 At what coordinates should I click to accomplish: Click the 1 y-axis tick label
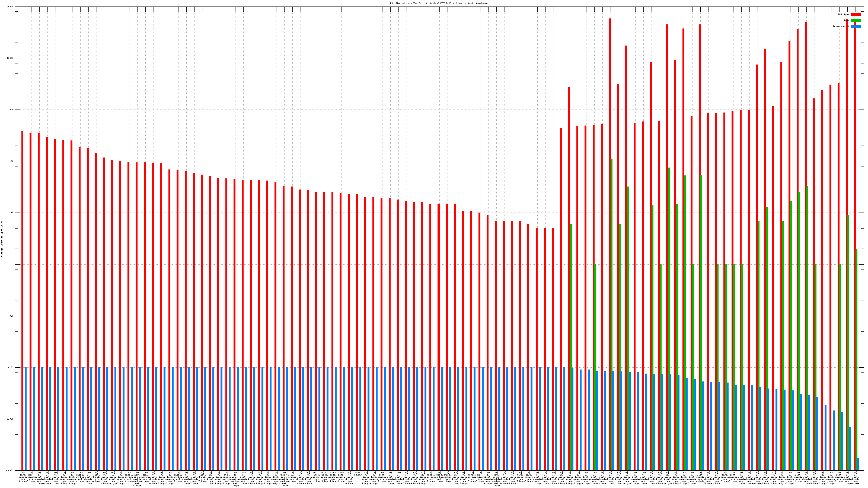coord(13,264)
